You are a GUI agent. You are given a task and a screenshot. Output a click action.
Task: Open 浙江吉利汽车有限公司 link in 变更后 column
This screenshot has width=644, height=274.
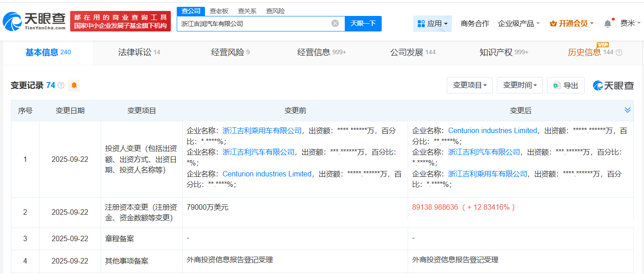[x=484, y=152]
